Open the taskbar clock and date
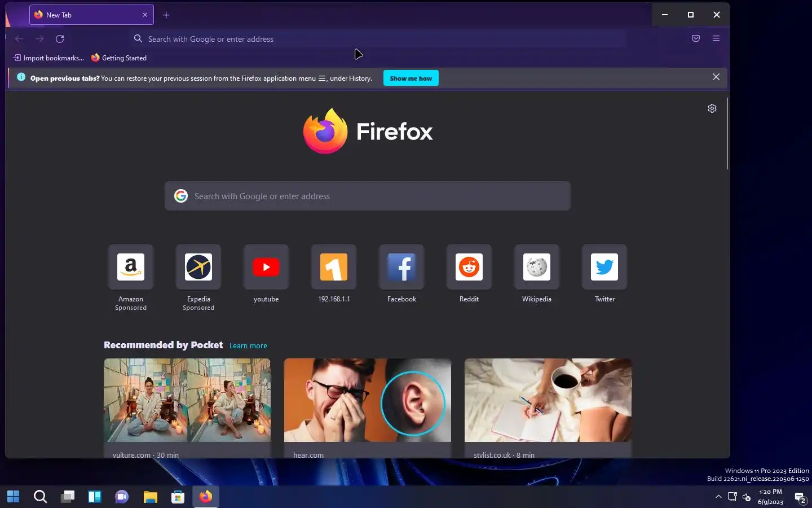812x508 pixels. (x=770, y=497)
